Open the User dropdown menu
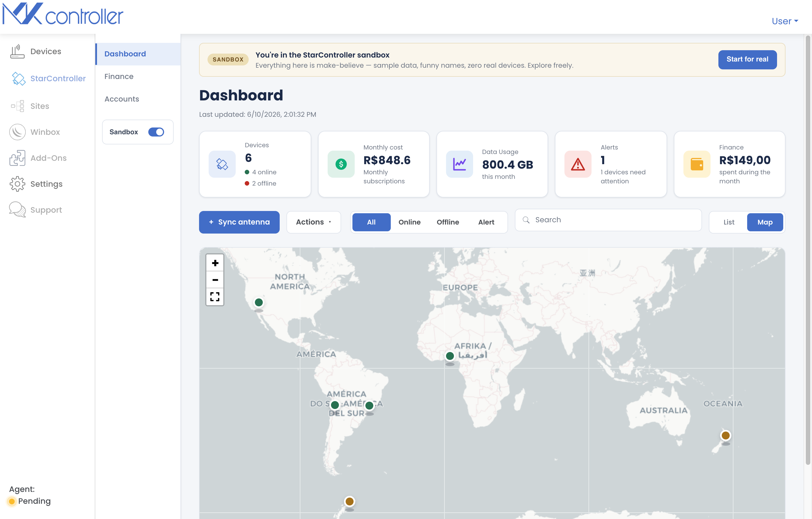This screenshot has height=519, width=812. tap(785, 21)
